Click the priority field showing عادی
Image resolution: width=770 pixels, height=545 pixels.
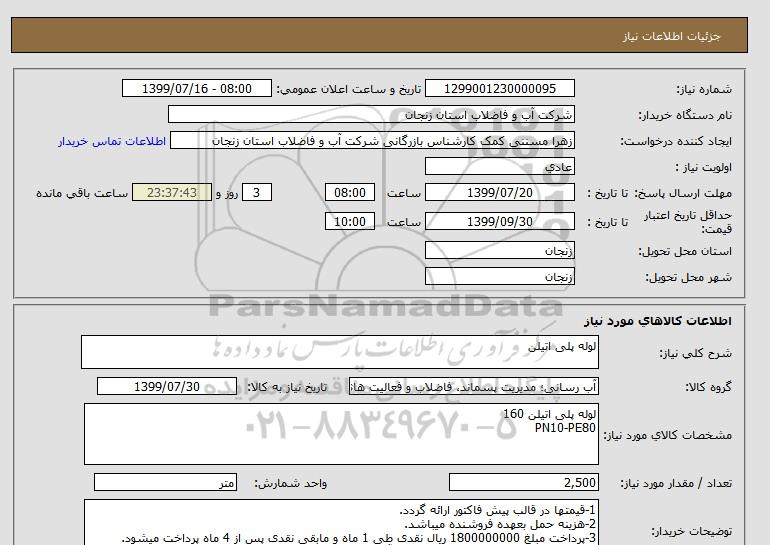[x=499, y=167]
